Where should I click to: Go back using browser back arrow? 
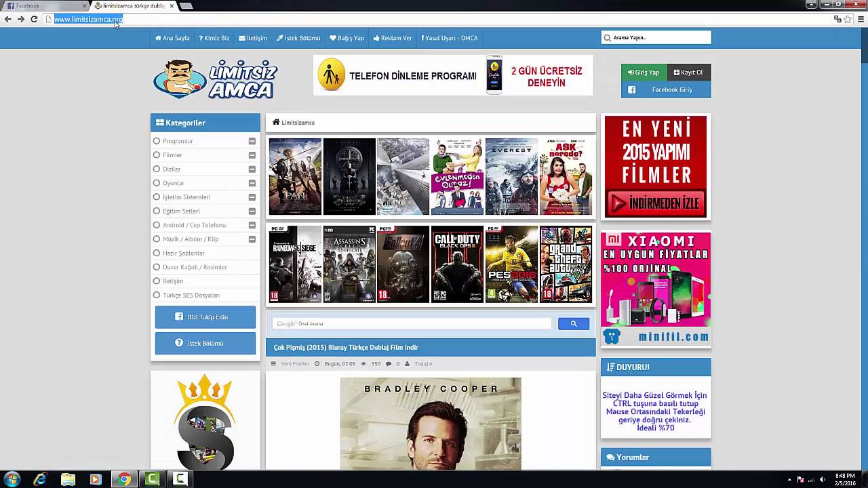click(x=7, y=19)
